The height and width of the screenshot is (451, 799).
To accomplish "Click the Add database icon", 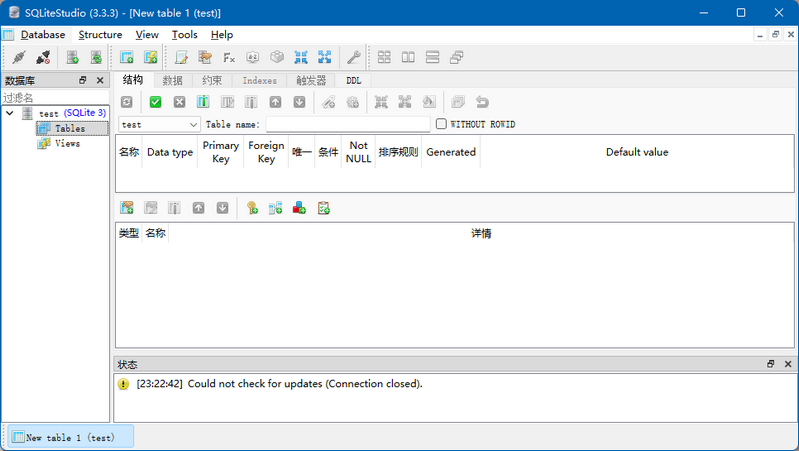I will (72, 57).
